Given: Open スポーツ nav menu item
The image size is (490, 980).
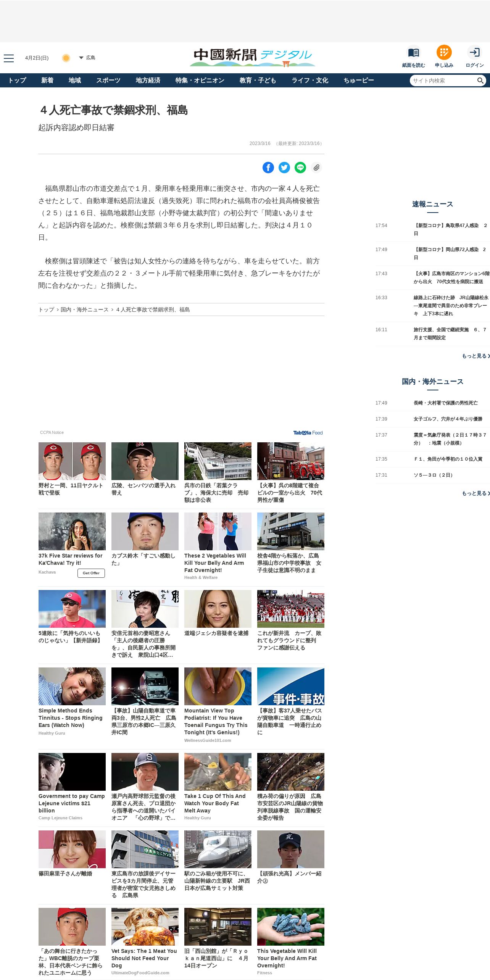Looking at the screenshot, I should tap(108, 81).
